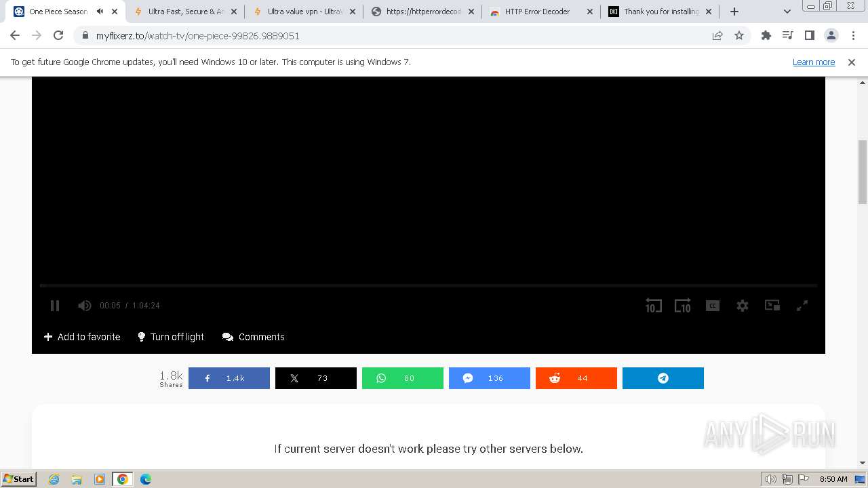Expand the tab search dropdown
868x488 pixels.
pyautogui.click(x=787, y=12)
